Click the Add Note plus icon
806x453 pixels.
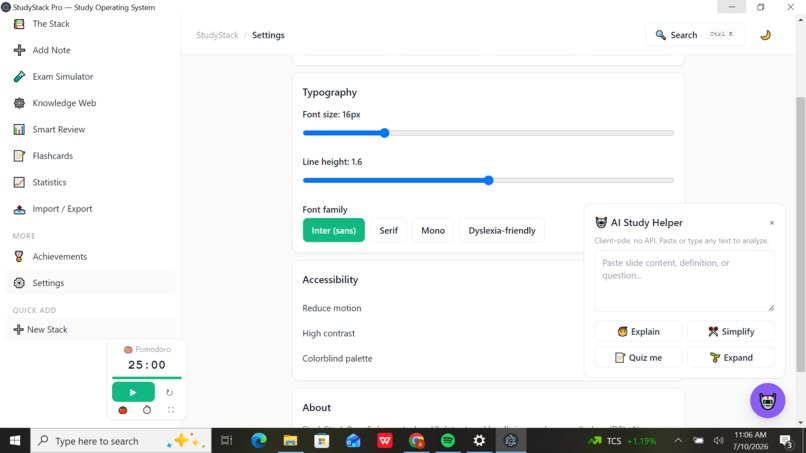[19, 50]
